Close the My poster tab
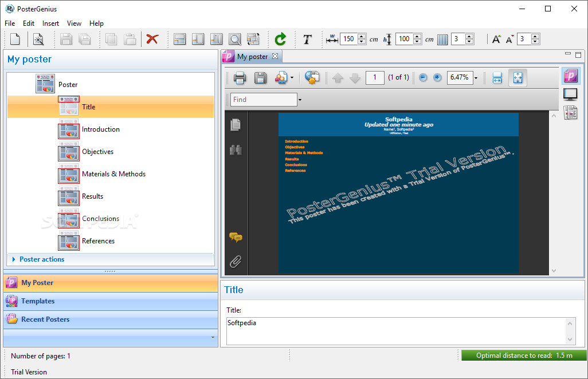588x379 pixels. (x=275, y=56)
